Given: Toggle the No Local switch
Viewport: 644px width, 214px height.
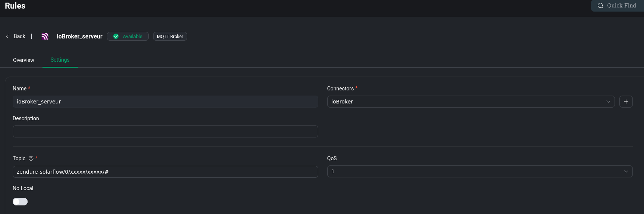Looking at the screenshot, I should click(x=20, y=202).
